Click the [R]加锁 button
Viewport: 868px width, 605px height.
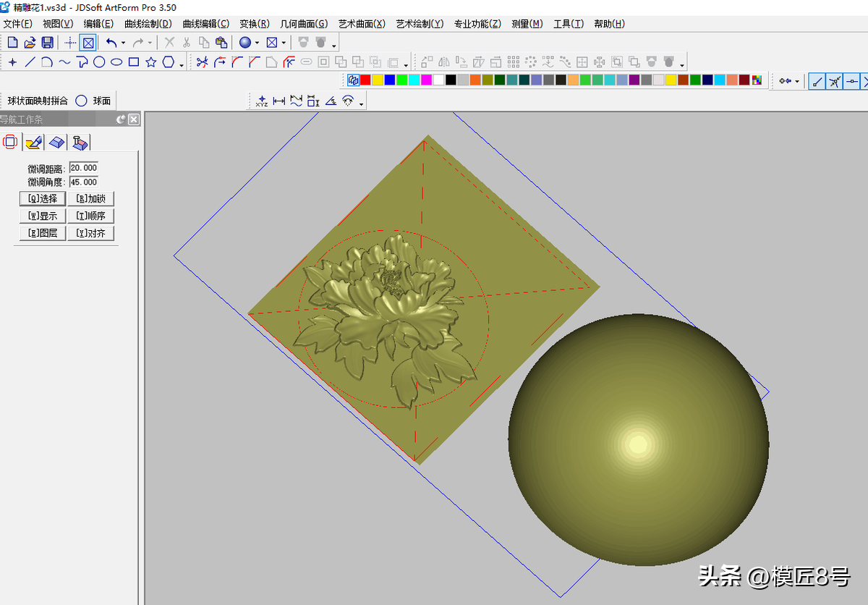pyautogui.click(x=91, y=198)
